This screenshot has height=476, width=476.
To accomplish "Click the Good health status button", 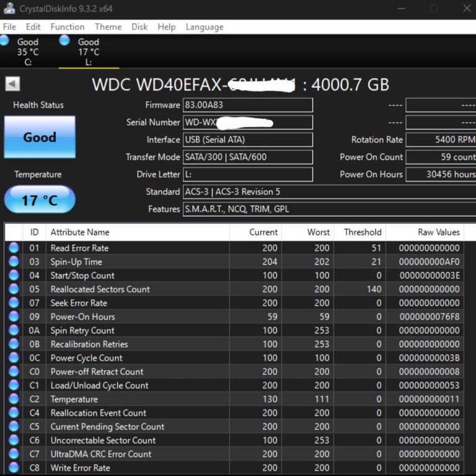I will (x=40, y=137).
